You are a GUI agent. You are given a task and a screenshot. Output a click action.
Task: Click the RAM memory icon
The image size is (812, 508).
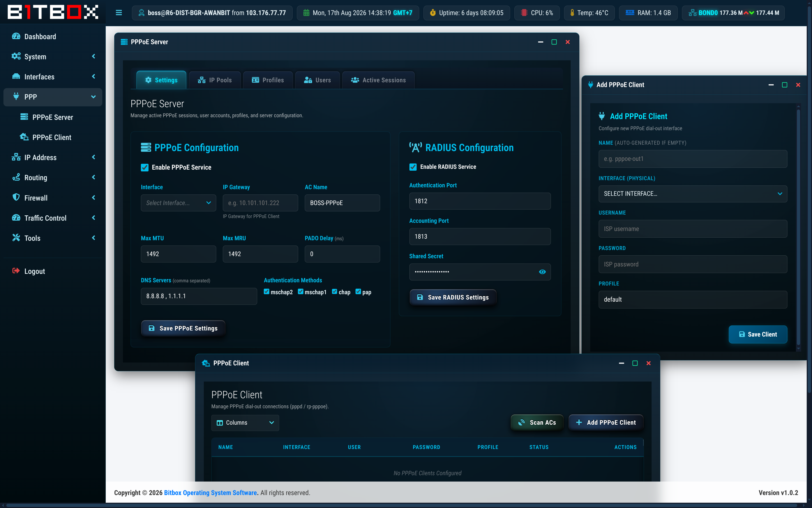tap(630, 13)
